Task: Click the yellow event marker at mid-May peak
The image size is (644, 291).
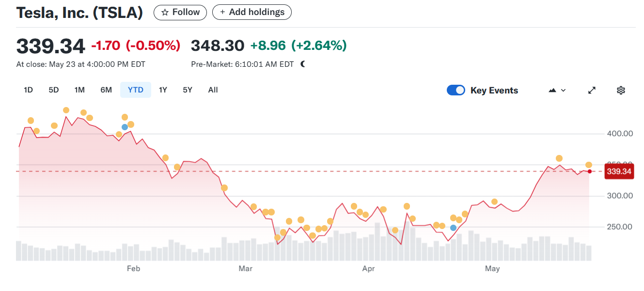Action: click(x=559, y=158)
